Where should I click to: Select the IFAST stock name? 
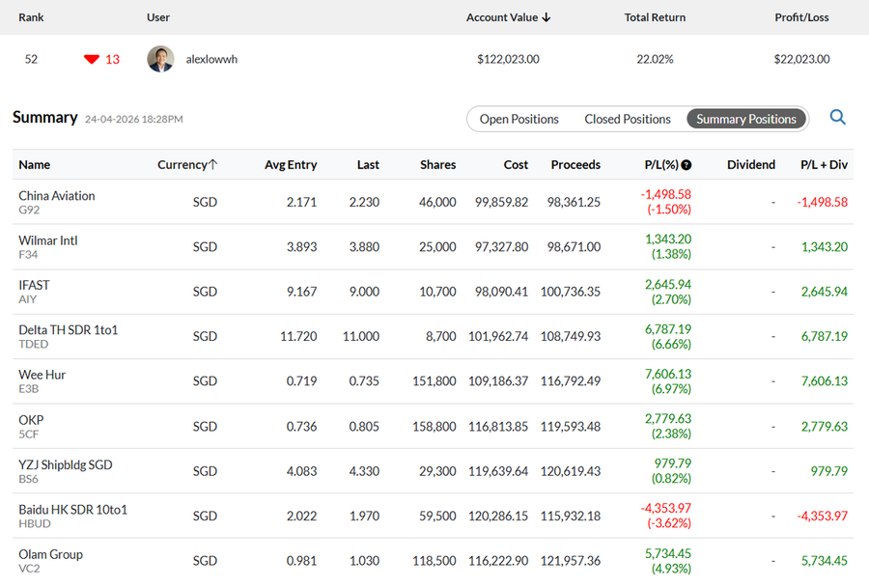(34, 285)
